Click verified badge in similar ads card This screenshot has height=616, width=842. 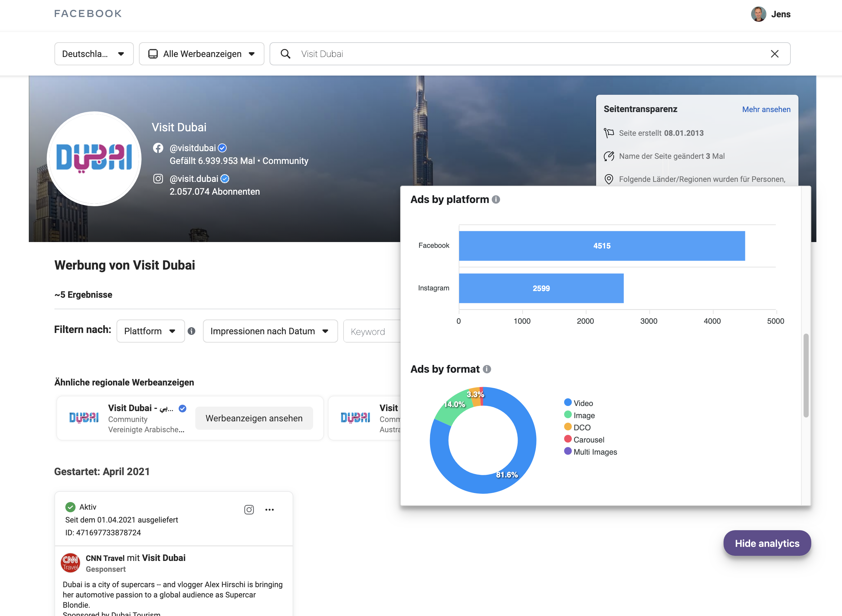182,408
